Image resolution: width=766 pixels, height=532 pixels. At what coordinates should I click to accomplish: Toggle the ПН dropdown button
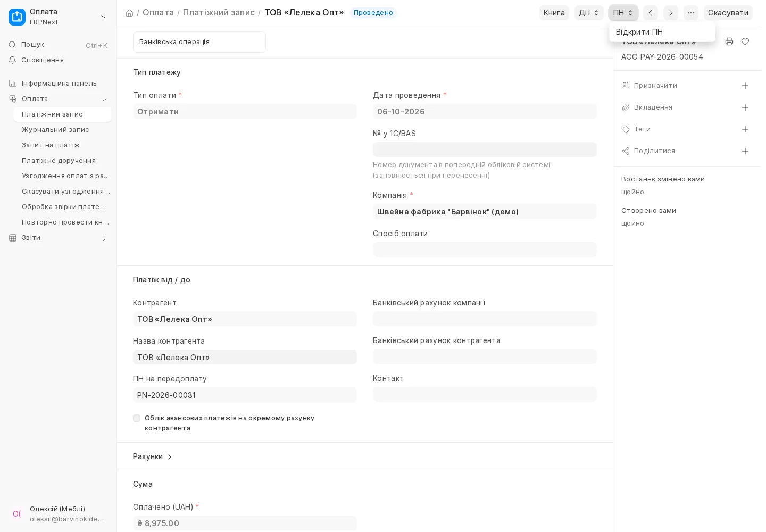pyautogui.click(x=623, y=13)
